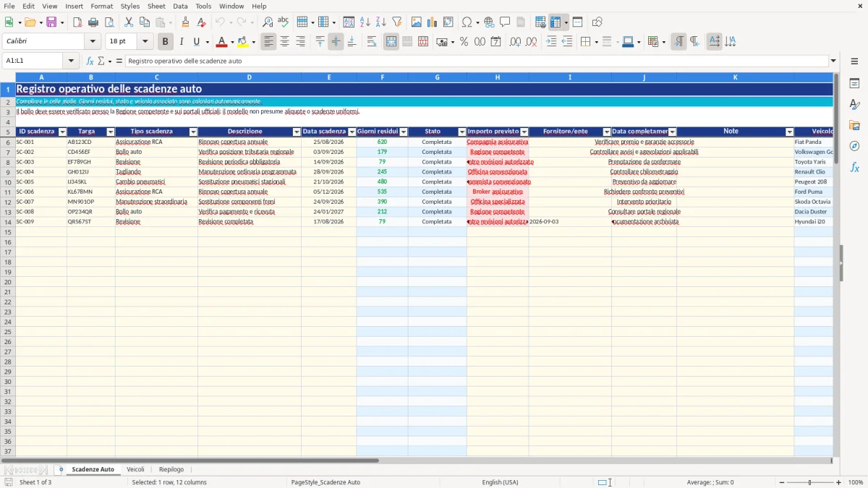Click the 100% zoom level
The width and height of the screenshot is (868, 488).
point(856,482)
